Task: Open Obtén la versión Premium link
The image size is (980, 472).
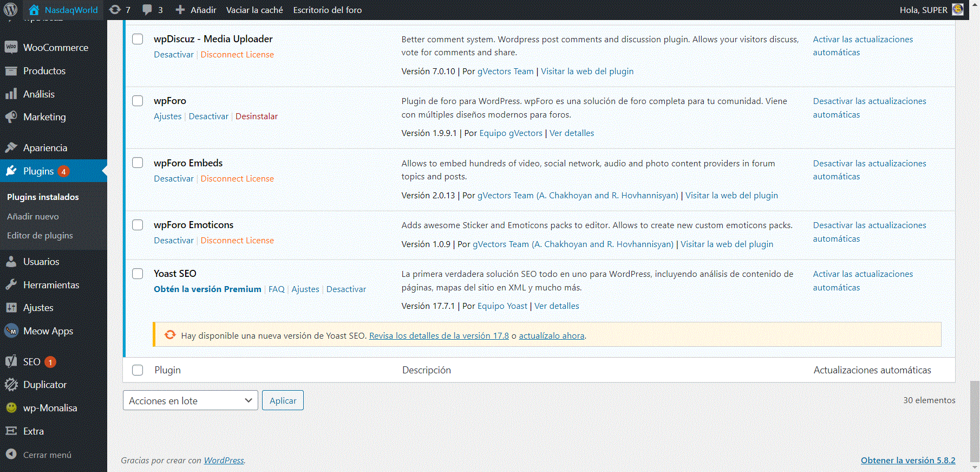Action: [207, 289]
